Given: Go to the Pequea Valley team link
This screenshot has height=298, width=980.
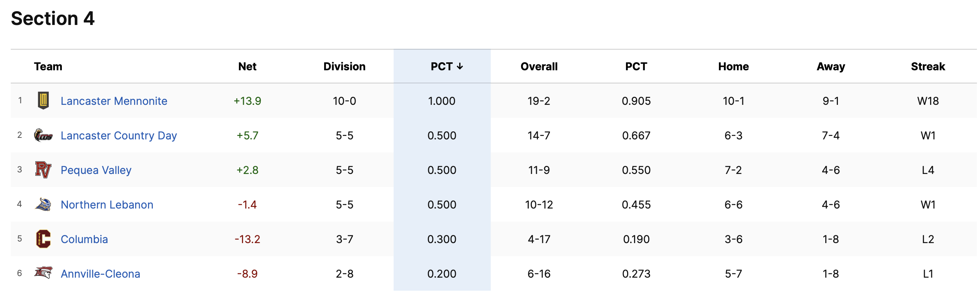Looking at the screenshot, I should point(96,170).
